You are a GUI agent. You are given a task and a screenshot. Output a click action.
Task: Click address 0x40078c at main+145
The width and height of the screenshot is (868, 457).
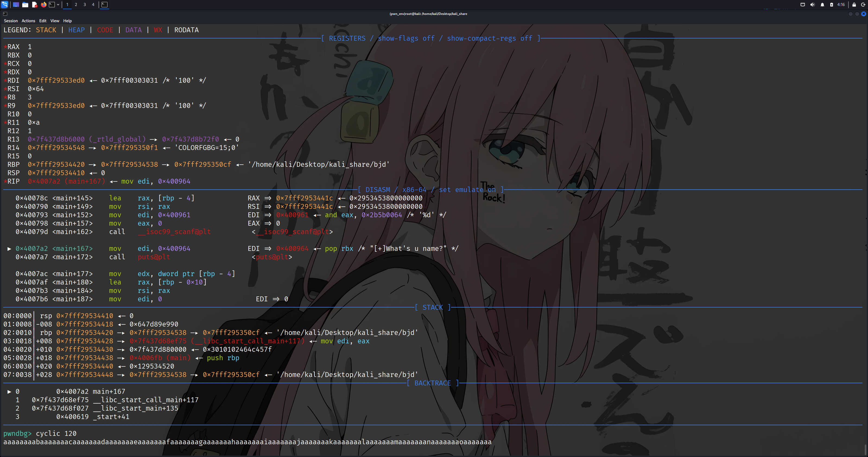(32, 198)
